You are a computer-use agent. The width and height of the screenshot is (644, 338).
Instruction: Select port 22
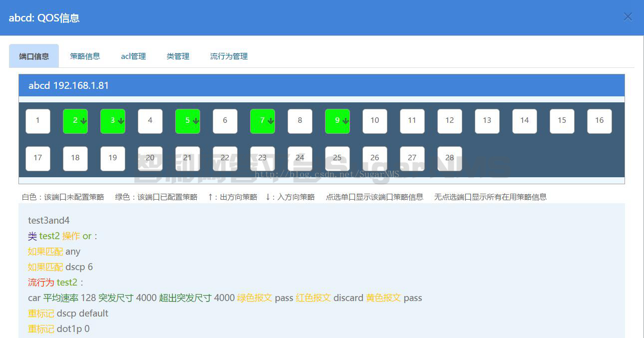[225, 159]
